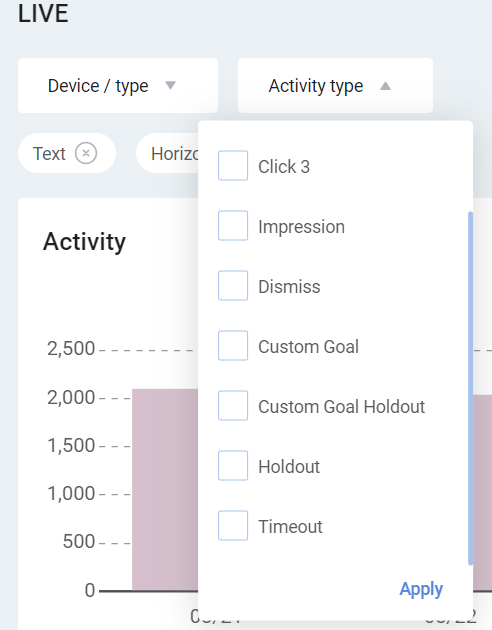Click the Activity type dropdown label
This screenshot has width=492, height=630.
click(316, 86)
